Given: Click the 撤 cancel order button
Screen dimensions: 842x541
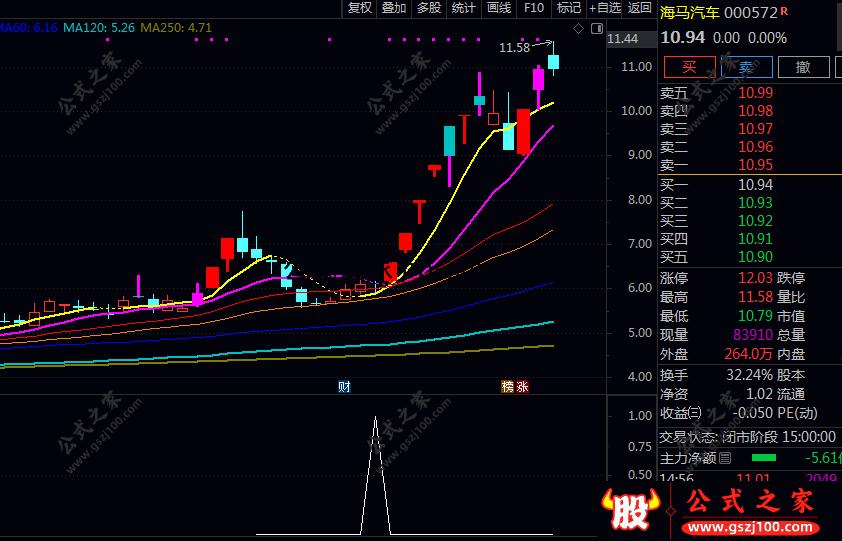Looking at the screenshot, I should [803, 67].
